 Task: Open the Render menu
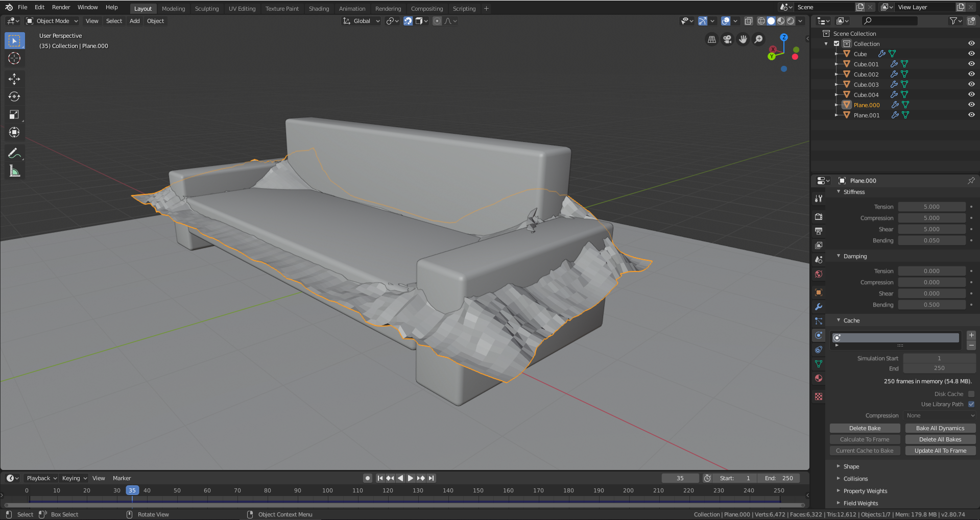[61, 7]
